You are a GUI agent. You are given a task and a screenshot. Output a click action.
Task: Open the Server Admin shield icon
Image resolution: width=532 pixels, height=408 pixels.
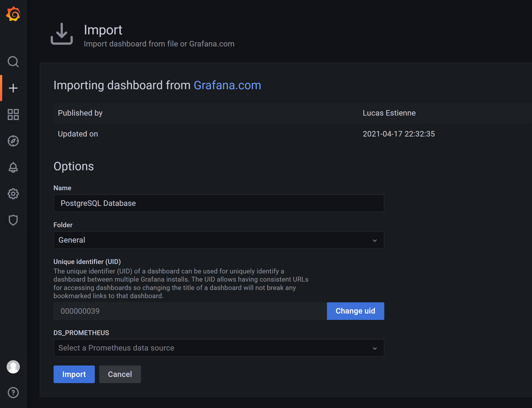pos(13,220)
